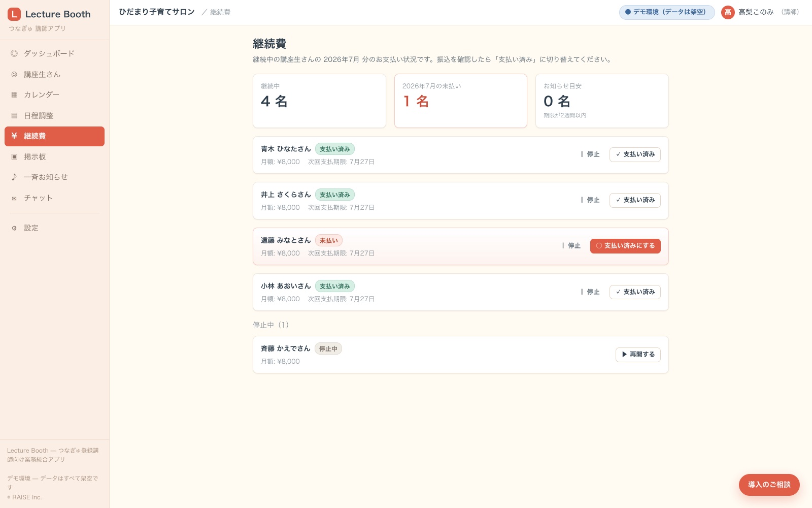Pause 井上 さくらさん with 停止
The image size is (812, 508).
pos(590,200)
